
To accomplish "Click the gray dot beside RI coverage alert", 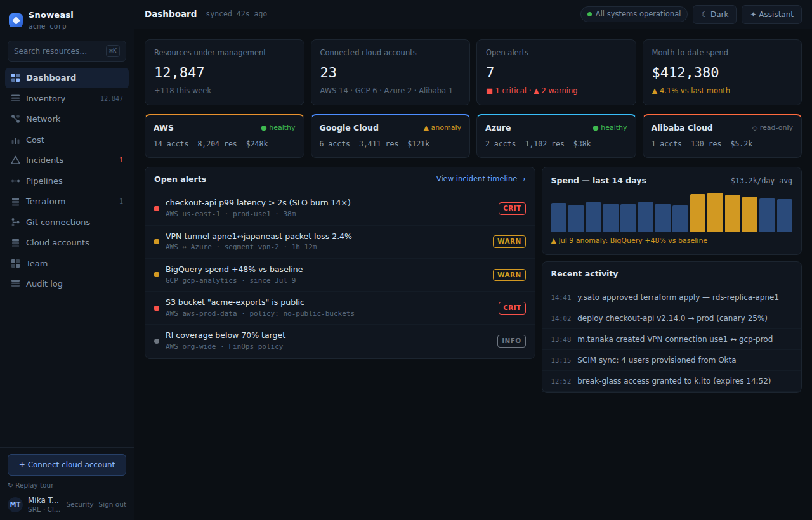I will [157, 341].
